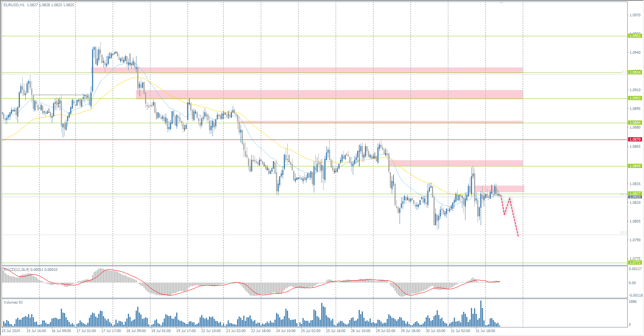The height and width of the screenshot is (336, 644).
Task: Click the 1.0970 value on the price axis
Action: [635, 15]
